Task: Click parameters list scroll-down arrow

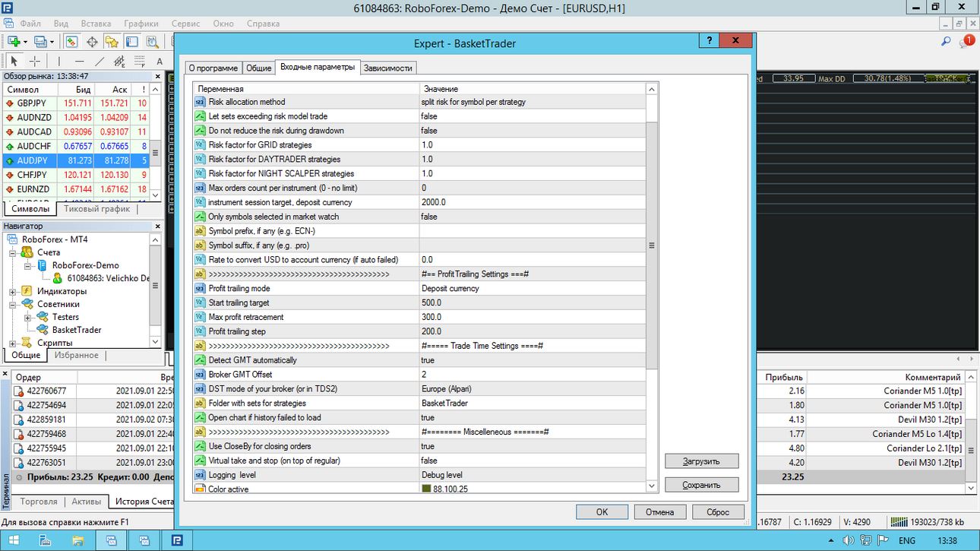Action: (x=652, y=486)
